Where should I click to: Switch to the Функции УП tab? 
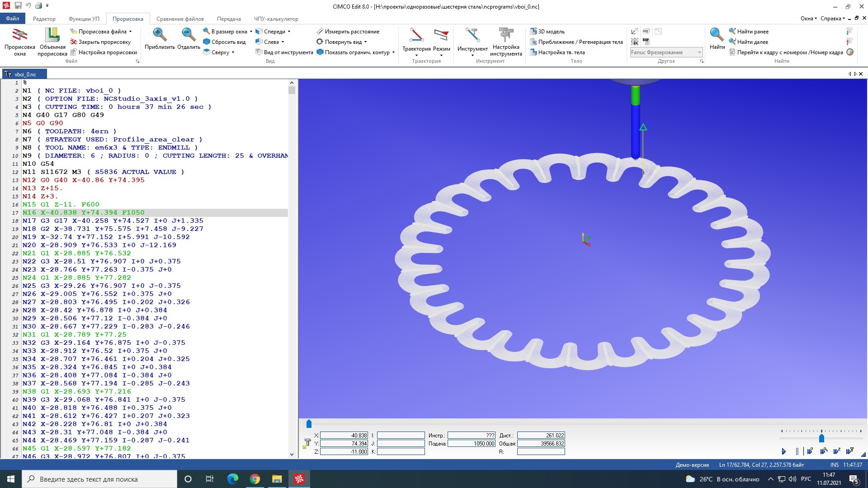[84, 19]
